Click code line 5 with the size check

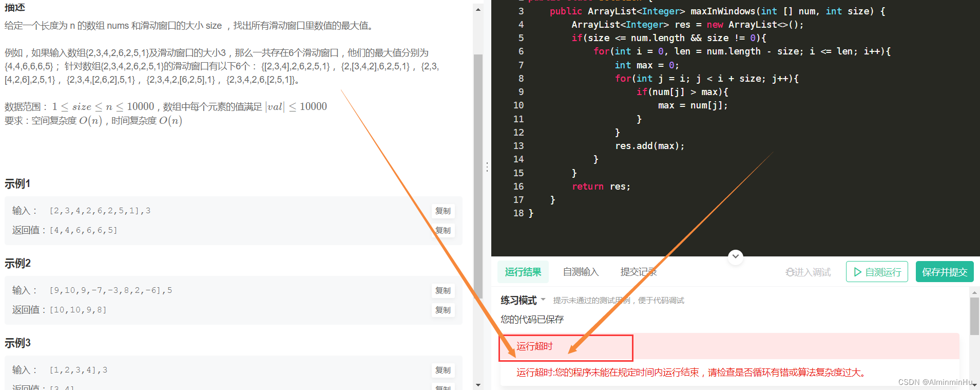tap(669, 38)
